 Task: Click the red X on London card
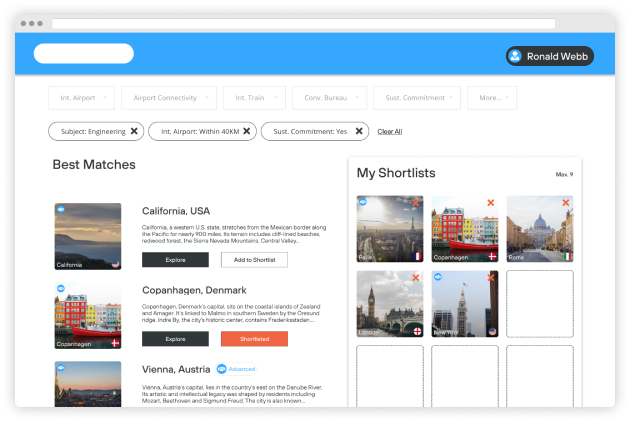pyautogui.click(x=415, y=278)
